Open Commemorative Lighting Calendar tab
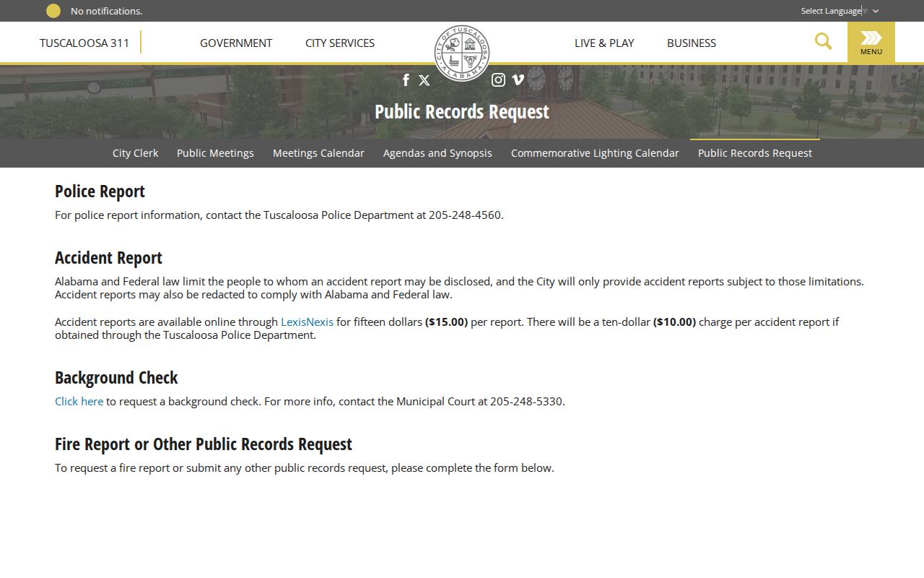Image resolution: width=924 pixels, height=578 pixels. coord(595,153)
